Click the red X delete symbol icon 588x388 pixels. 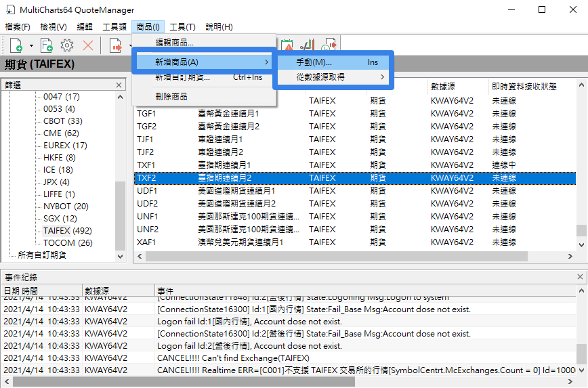[x=88, y=46]
